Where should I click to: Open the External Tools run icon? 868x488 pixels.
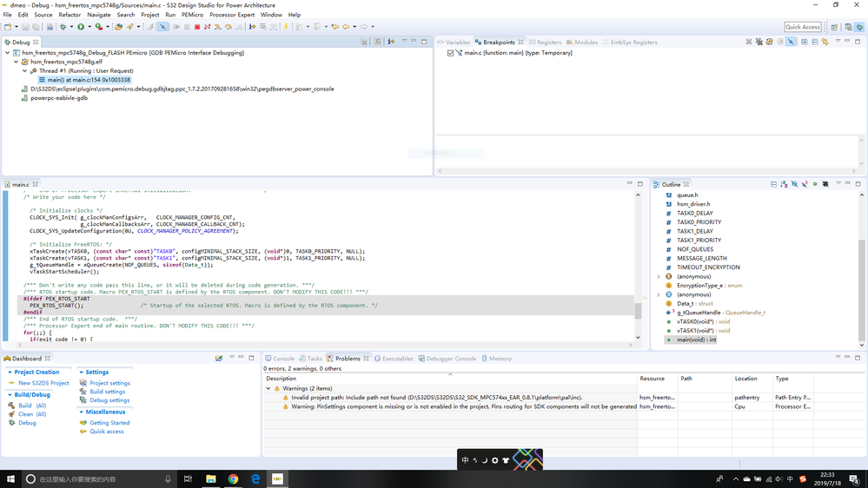pyautogui.click(x=98, y=27)
